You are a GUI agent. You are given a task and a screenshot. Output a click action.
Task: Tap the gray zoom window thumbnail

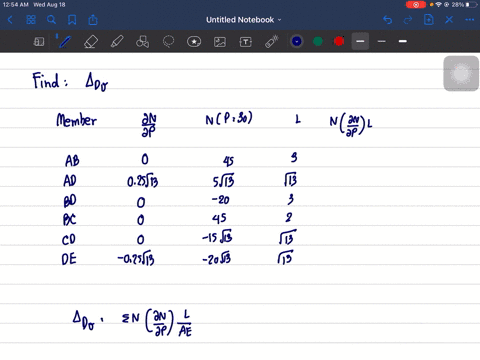click(461, 74)
